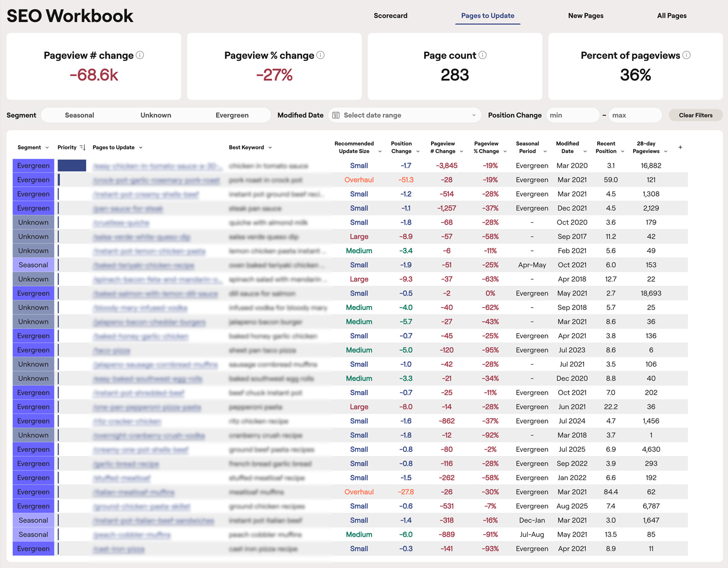Click the -27% pageview change value
The image size is (728, 568).
click(274, 75)
